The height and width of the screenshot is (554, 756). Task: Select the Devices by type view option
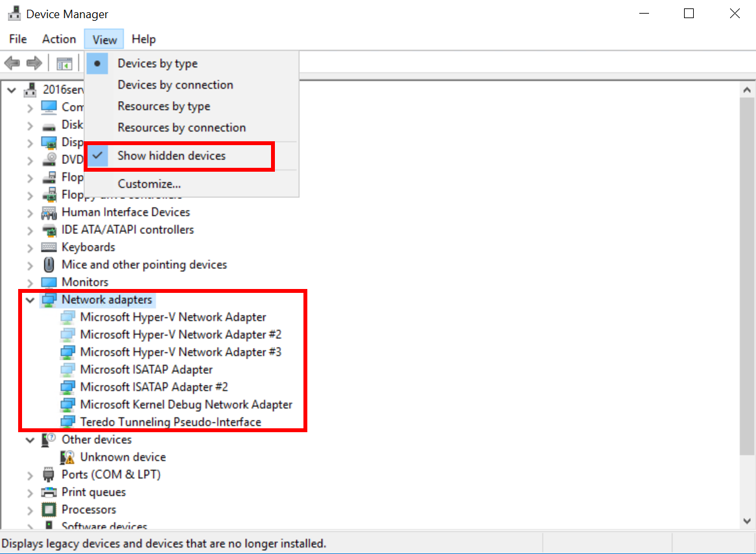(x=158, y=63)
